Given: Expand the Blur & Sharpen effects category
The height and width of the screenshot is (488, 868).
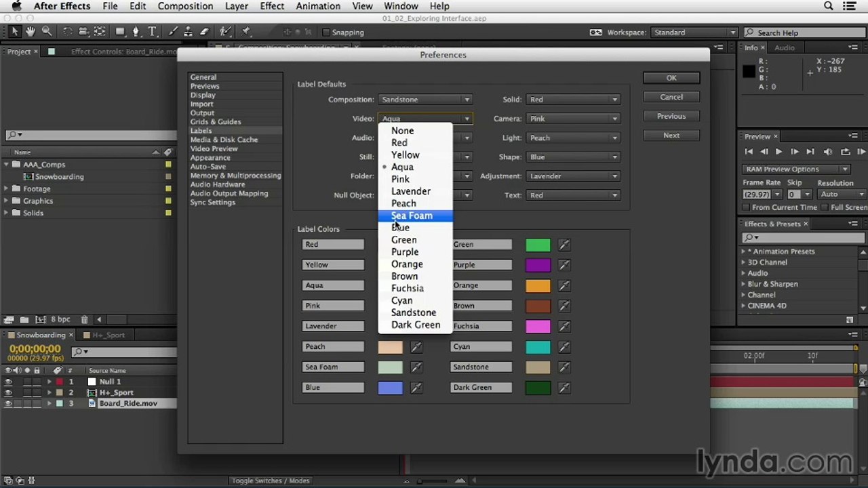Looking at the screenshot, I should 743,284.
